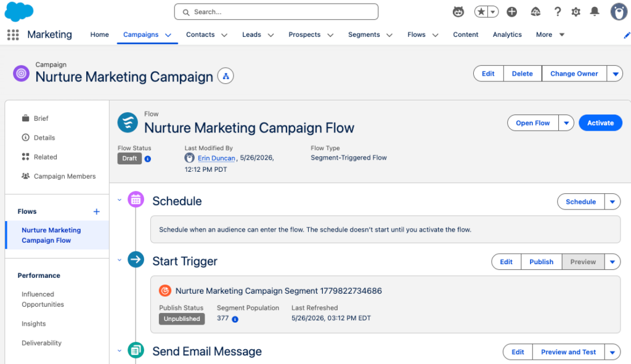Click the Segment Population info icon

tap(235, 319)
